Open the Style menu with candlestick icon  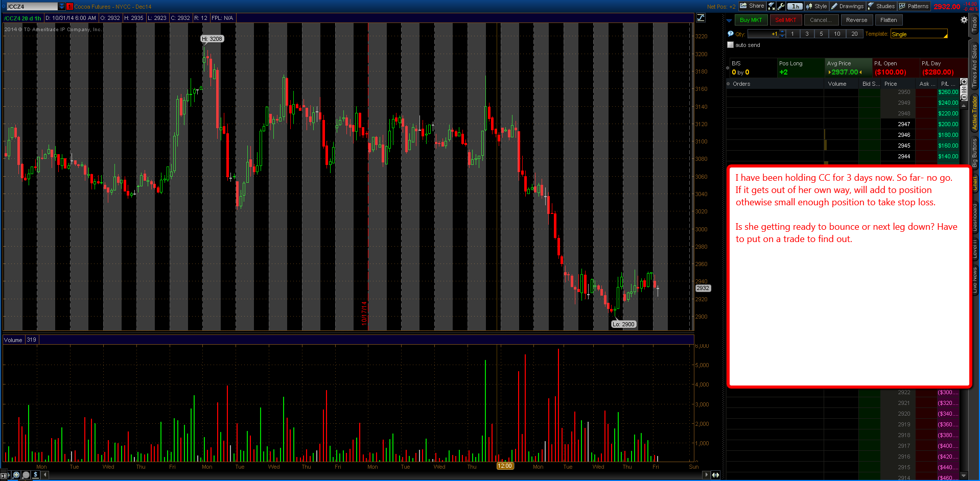816,6
